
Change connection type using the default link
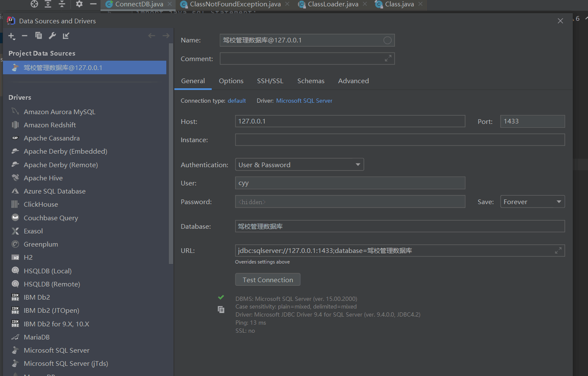click(x=237, y=101)
